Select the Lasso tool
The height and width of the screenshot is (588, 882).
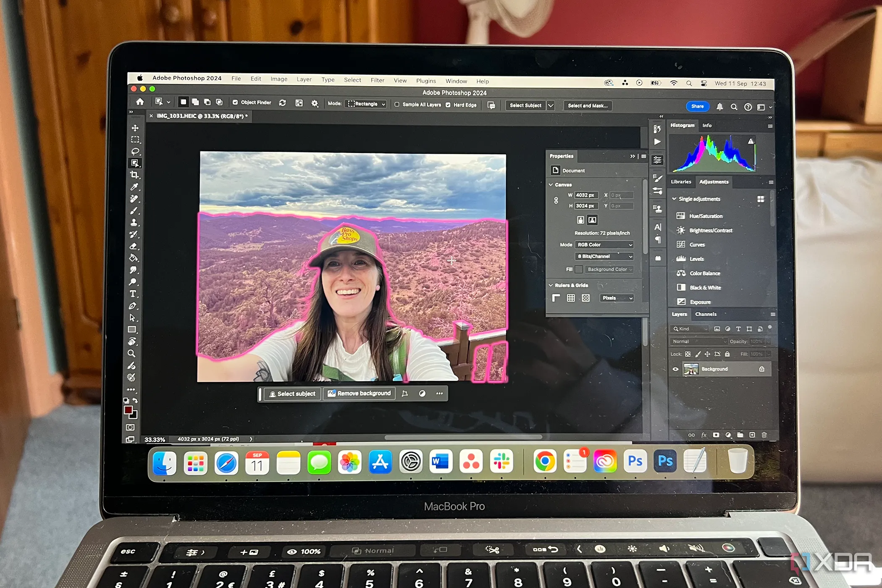pyautogui.click(x=135, y=151)
